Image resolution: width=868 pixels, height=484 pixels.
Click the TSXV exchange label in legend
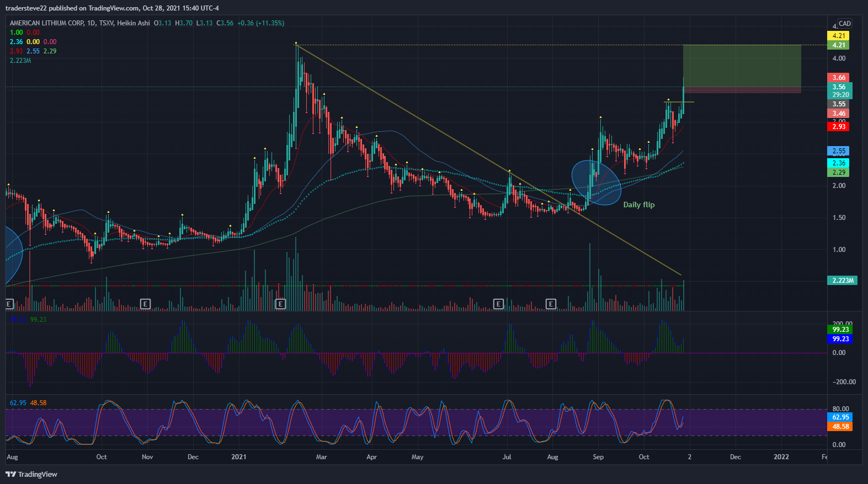(107, 23)
